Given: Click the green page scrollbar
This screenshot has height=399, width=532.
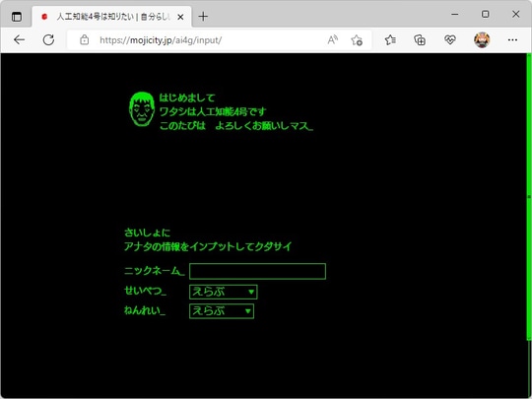Looking at the screenshot, I should click(529, 197).
